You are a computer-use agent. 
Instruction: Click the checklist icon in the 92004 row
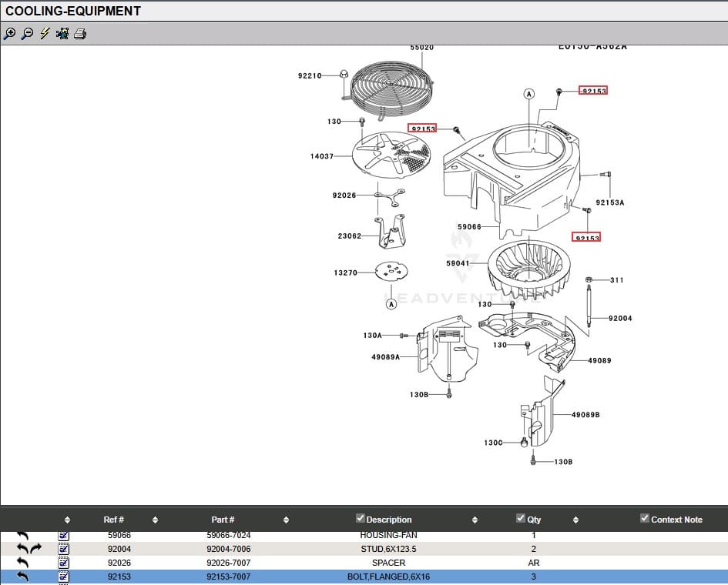(64, 549)
